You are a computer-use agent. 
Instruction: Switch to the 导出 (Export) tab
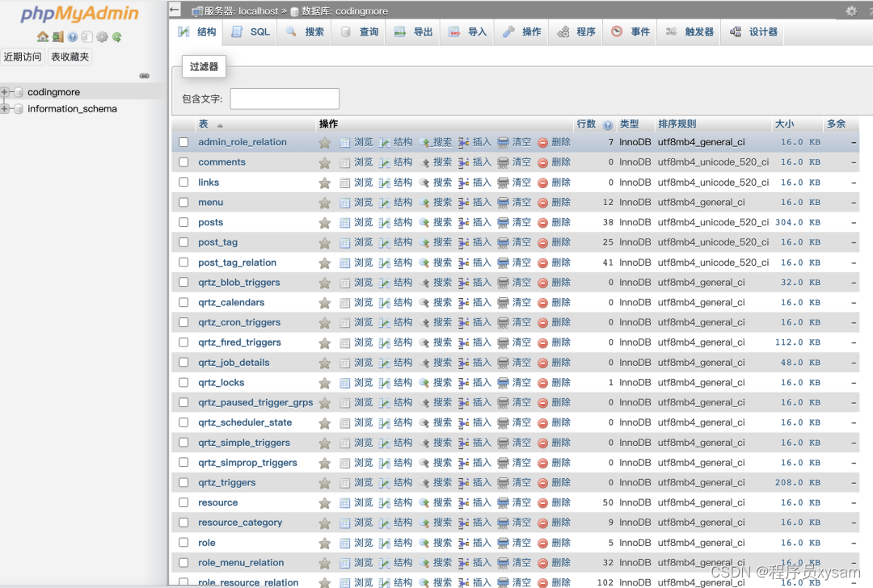point(414,32)
